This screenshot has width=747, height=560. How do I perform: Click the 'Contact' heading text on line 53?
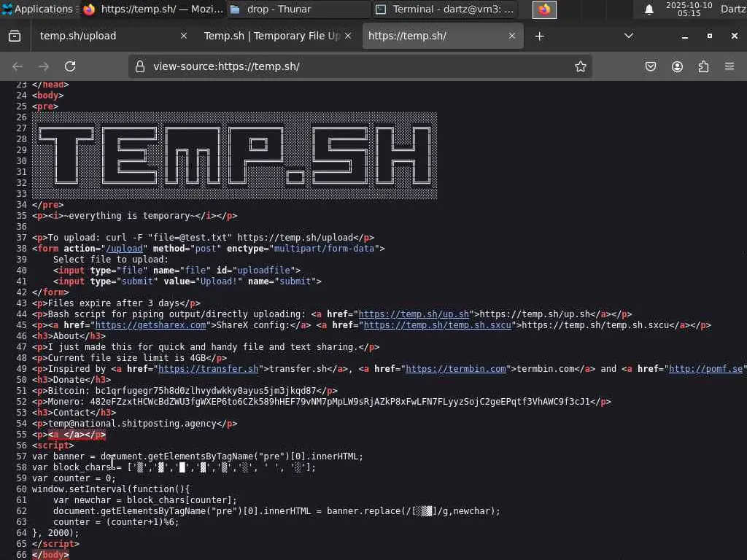tap(71, 413)
